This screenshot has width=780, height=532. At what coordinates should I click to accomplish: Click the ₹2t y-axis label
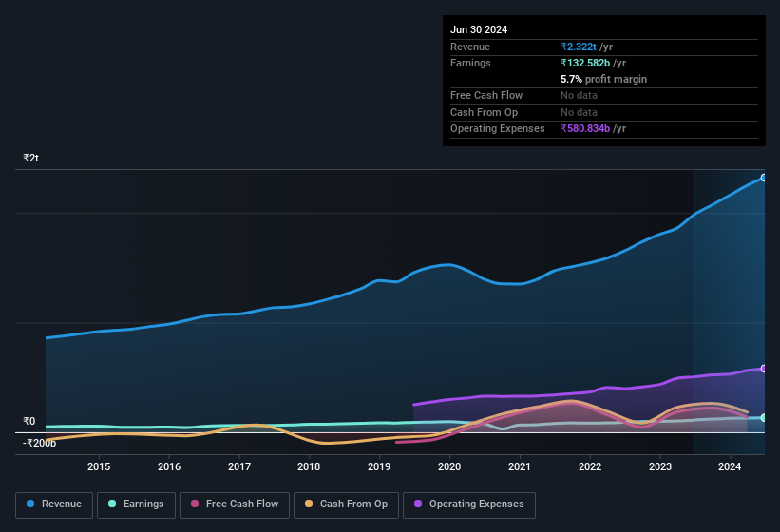[30, 158]
